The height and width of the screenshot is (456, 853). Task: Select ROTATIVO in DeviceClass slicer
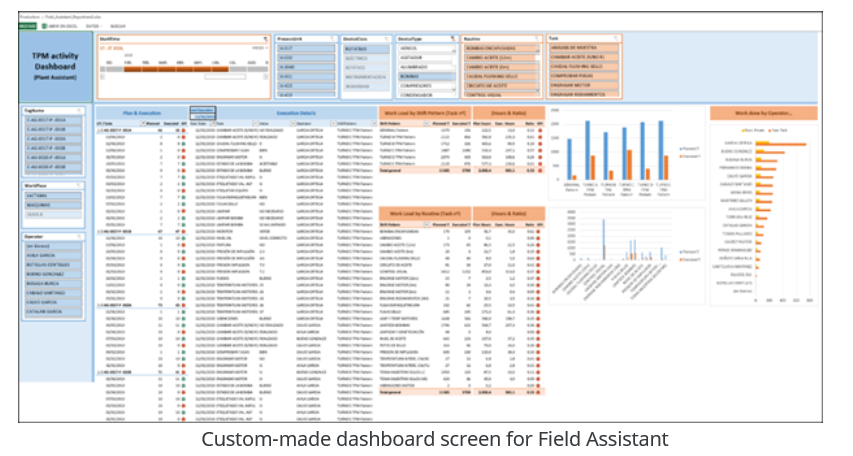coord(367,49)
